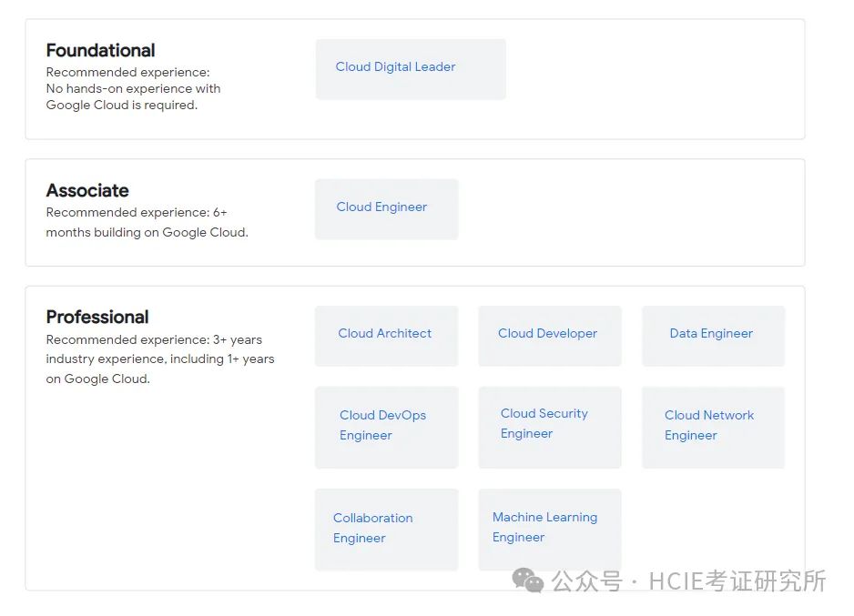Open Cloud DevOps Engineer certification
Viewport: 854px width, 616px height.
[x=387, y=427]
